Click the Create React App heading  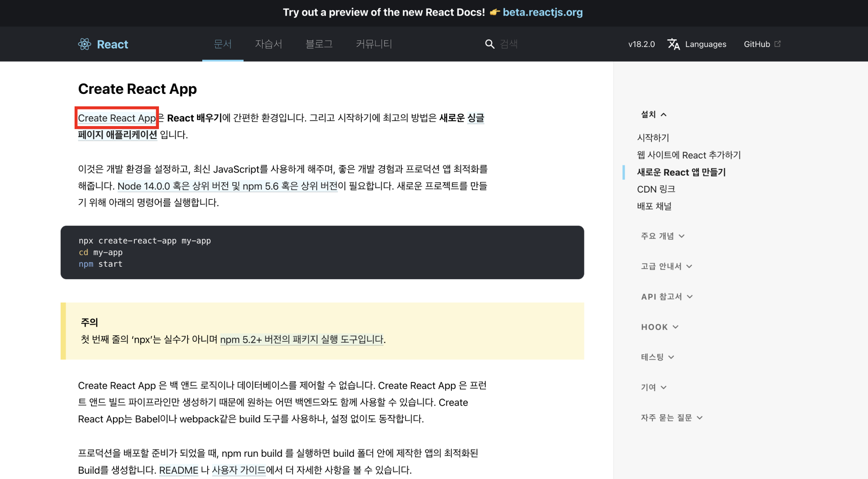(x=138, y=89)
